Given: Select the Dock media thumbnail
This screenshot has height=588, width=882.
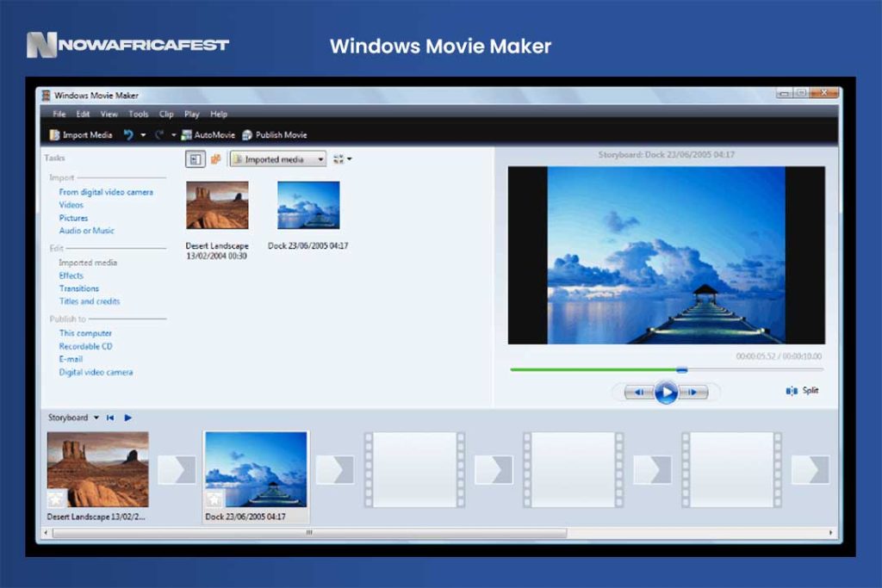Looking at the screenshot, I should (x=308, y=205).
